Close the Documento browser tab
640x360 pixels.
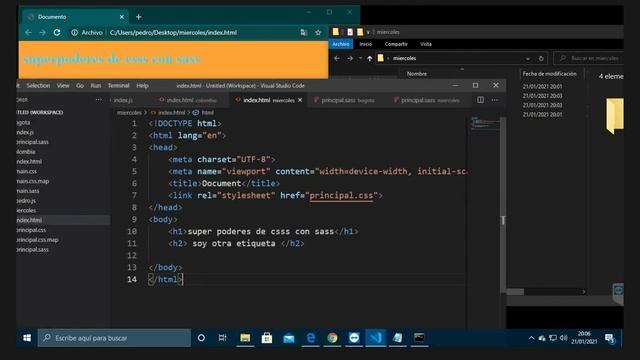(122, 17)
